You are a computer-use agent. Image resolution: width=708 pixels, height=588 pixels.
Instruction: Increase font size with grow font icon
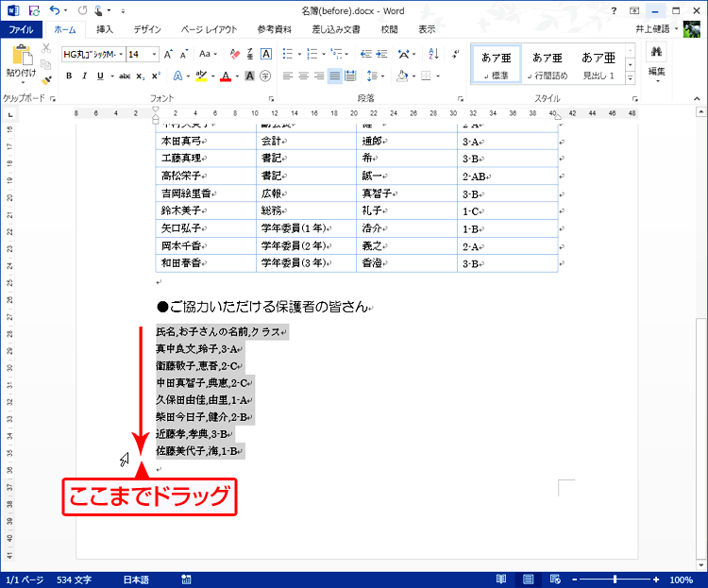tap(168, 54)
